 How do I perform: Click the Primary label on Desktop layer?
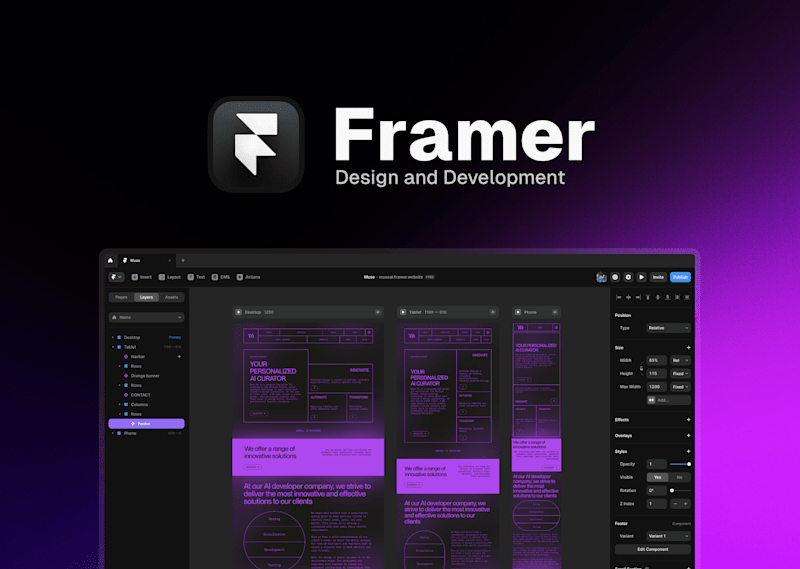click(175, 337)
